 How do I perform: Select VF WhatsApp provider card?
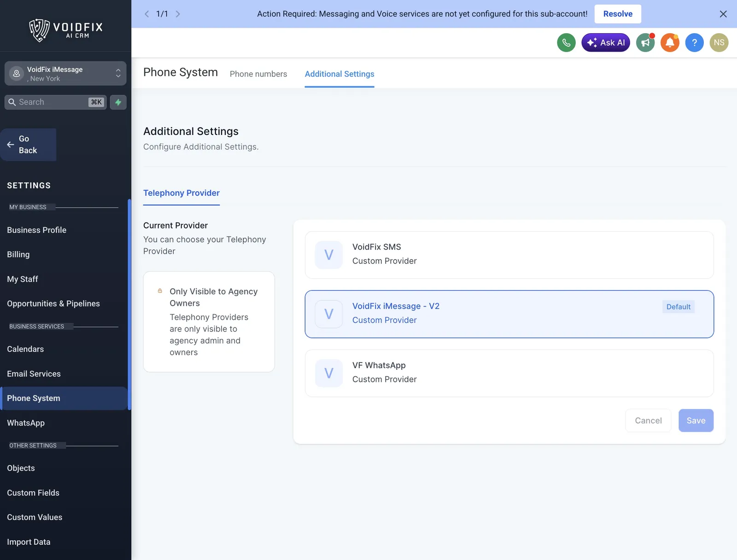(509, 373)
